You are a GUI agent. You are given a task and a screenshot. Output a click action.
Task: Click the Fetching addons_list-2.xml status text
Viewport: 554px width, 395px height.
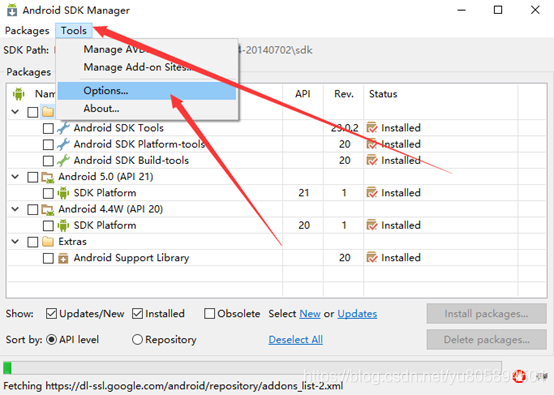pos(173,386)
